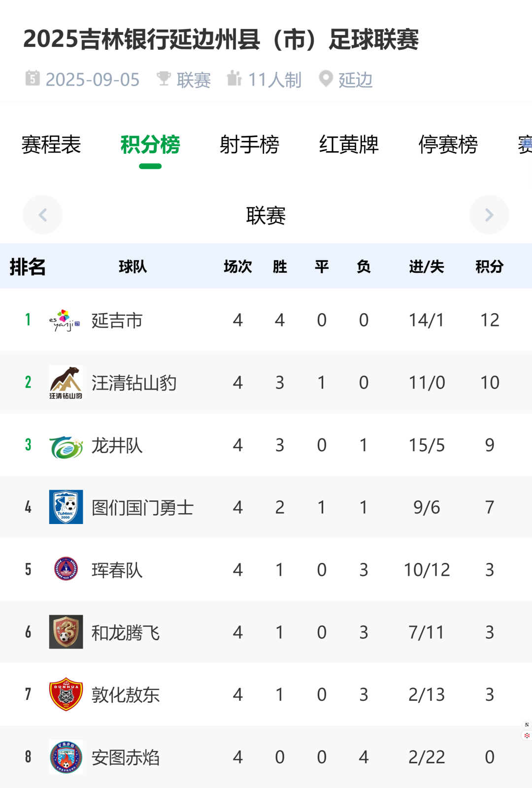Open the 图们国门勇士 team name link
The width and height of the screenshot is (532, 788).
(x=143, y=508)
